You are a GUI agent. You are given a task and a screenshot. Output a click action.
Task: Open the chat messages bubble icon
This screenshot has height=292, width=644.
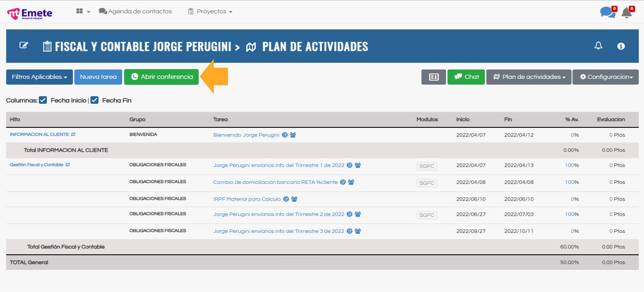click(x=607, y=13)
